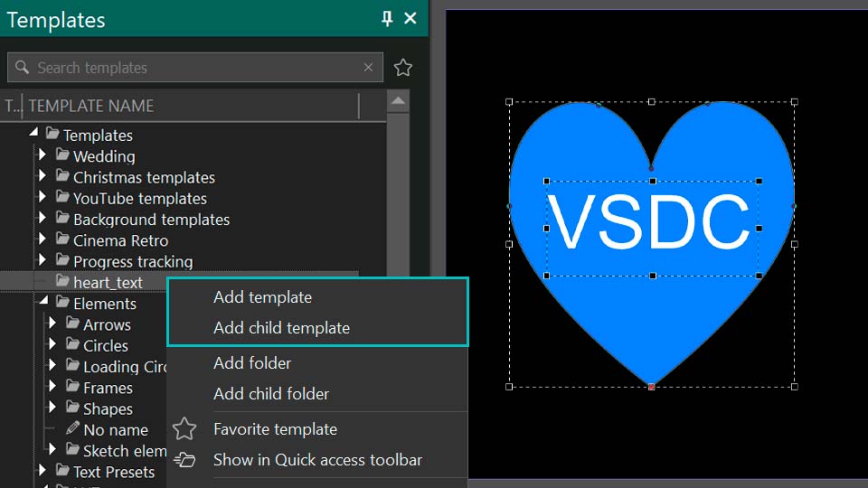The width and height of the screenshot is (868, 488).
Task: Select Background templates in tree
Action: click(x=151, y=220)
